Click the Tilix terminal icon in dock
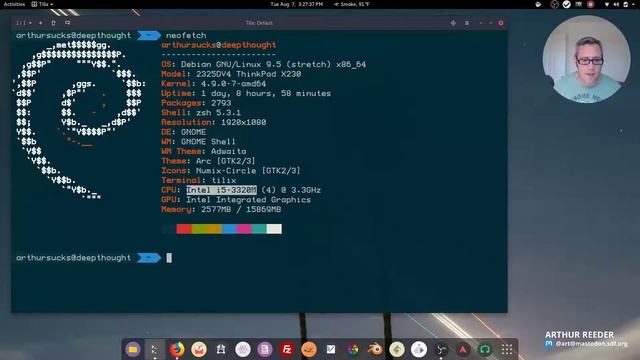Screen dimensions: 640x360 (155, 349)
